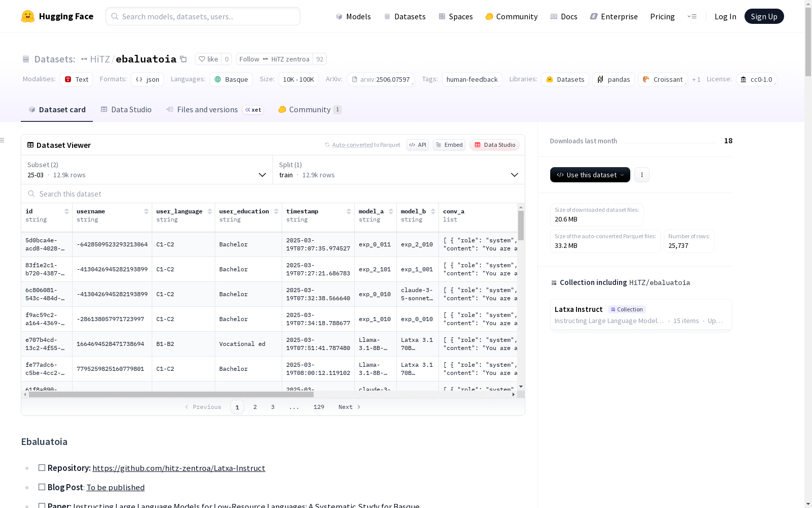This screenshot has width=812, height=508.
Task: Click the down arrow of the table's vertical scrollbar
Action: pos(521,387)
